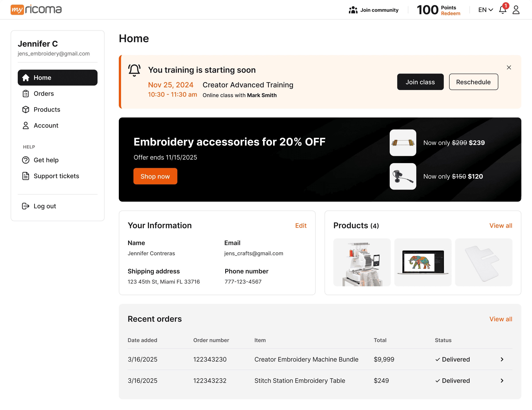Click the Now only $239 price text
Viewport: 532px width, 410px height.
click(x=454, y=143)
